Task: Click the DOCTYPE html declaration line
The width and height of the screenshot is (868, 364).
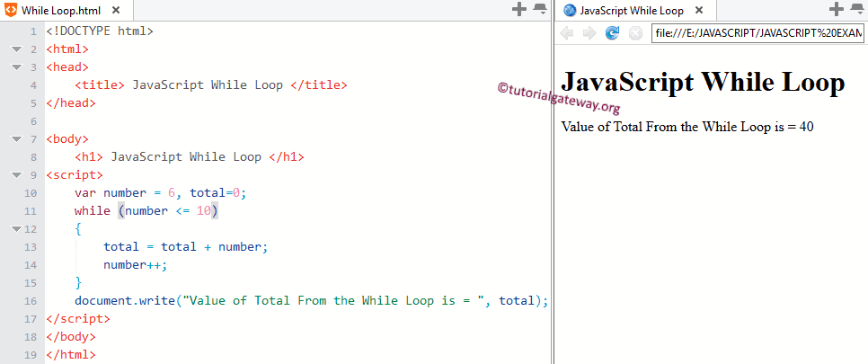Action: point(100,31)
